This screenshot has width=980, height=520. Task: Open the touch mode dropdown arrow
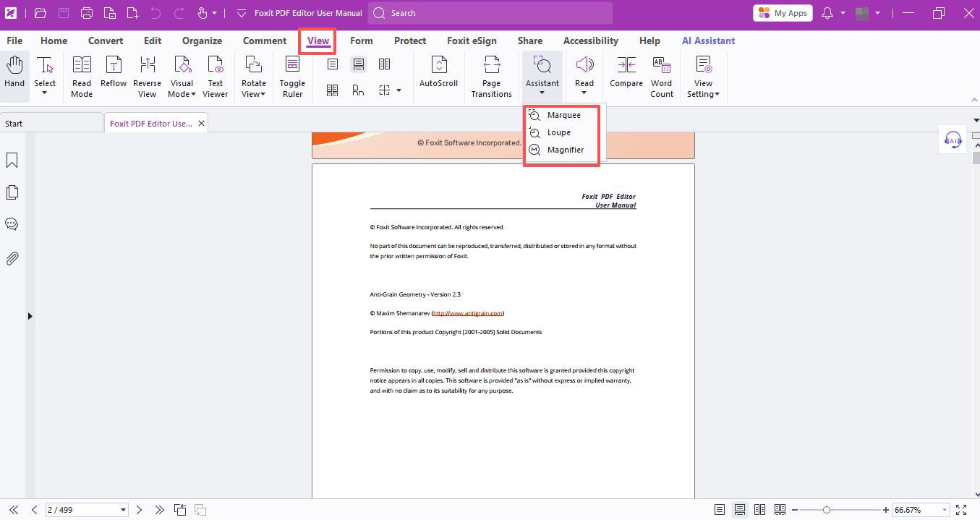point(215,13)
